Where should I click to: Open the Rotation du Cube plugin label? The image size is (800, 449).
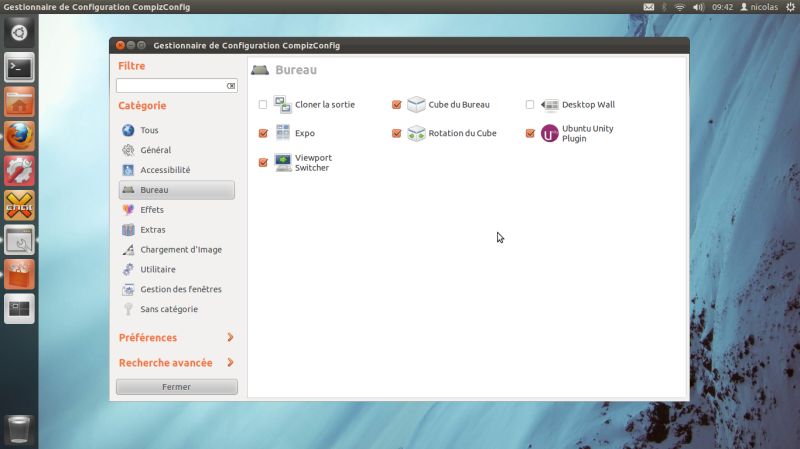tap(462, 133)
